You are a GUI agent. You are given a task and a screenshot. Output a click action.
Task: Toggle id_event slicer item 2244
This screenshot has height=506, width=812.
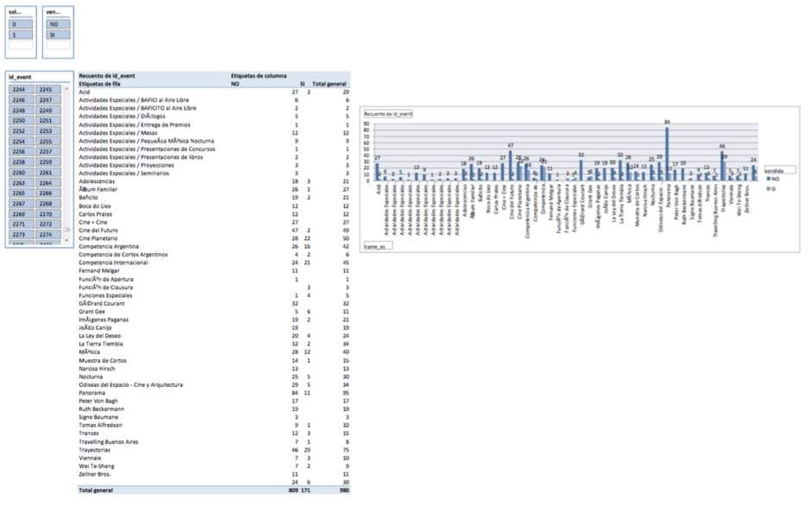point(22,89)
